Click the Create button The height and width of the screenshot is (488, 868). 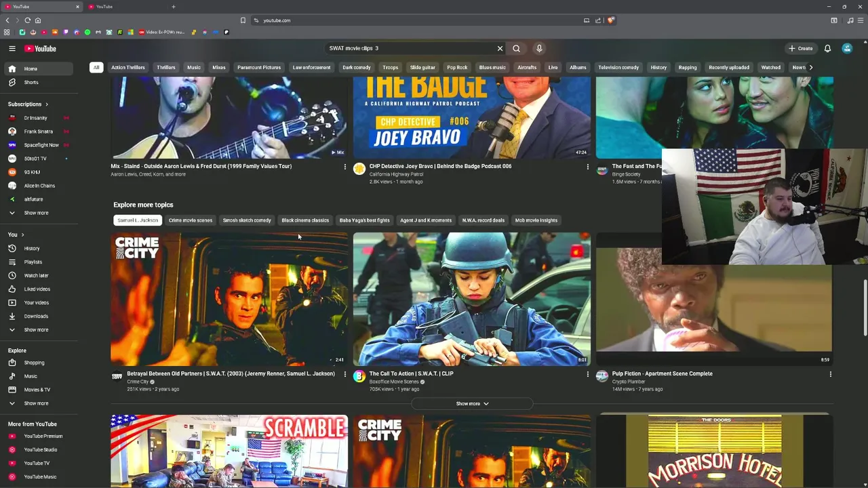pyautogui.click(x=801, y=48)
